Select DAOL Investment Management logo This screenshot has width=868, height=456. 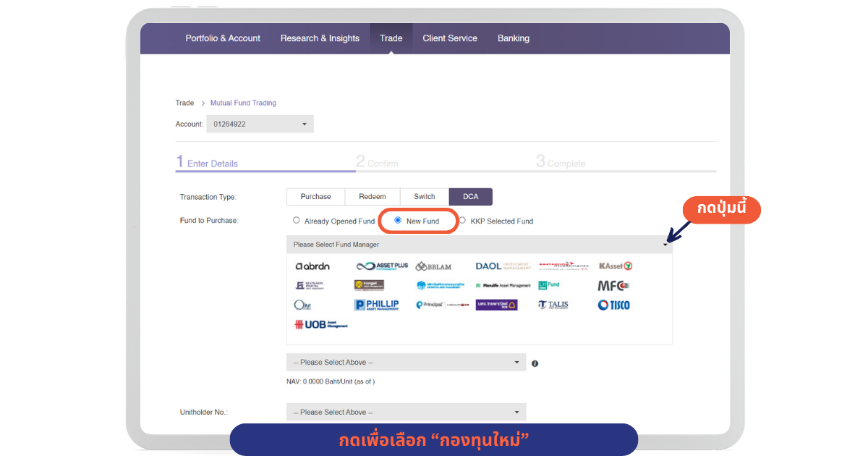pos(502,266)
